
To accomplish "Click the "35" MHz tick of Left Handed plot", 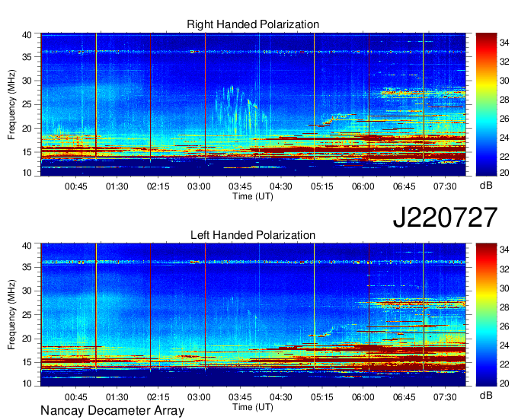I will [27, 267].
